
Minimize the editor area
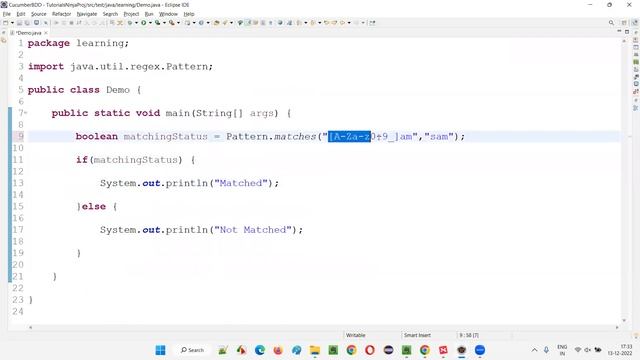pos(619,31)
